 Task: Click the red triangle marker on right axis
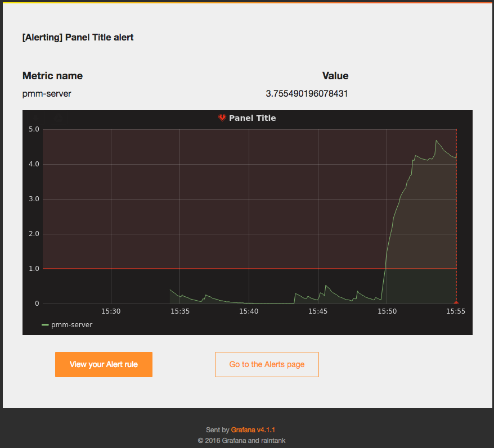tap(456, 303)
